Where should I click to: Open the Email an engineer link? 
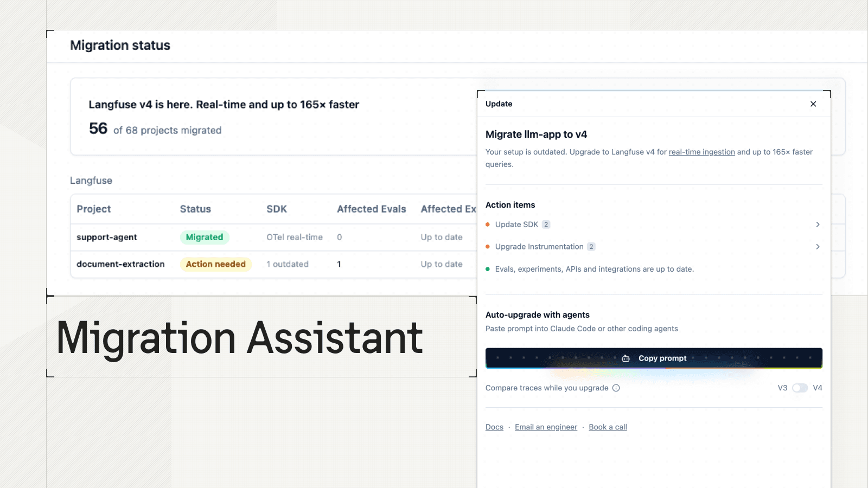(546, 427)
